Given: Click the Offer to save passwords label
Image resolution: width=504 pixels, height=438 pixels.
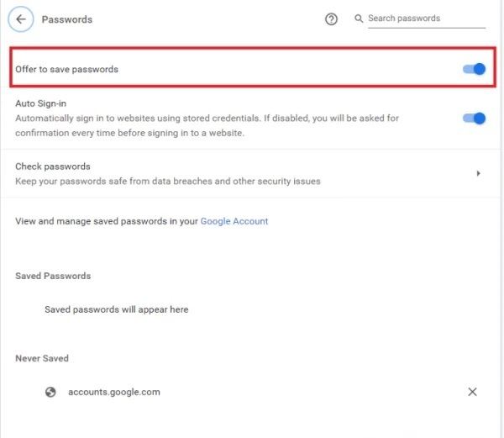Looking at the screenshot, I should pyautogui.click(x=66, y=69).
